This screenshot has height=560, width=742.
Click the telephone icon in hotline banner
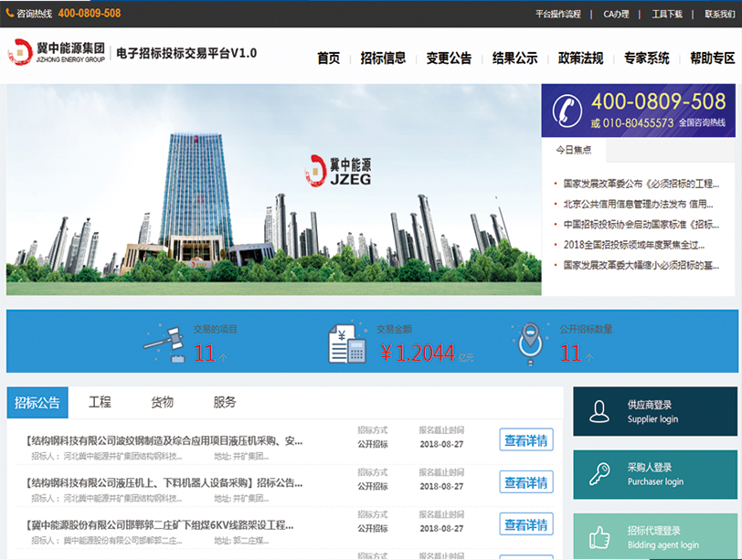click(x=567, y=111)
